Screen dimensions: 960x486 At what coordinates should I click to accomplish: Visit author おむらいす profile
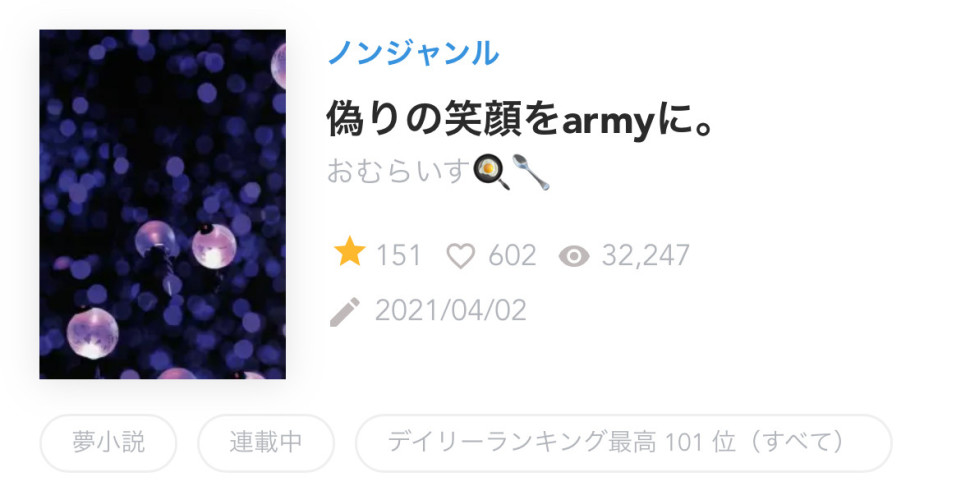pos(399,171)
